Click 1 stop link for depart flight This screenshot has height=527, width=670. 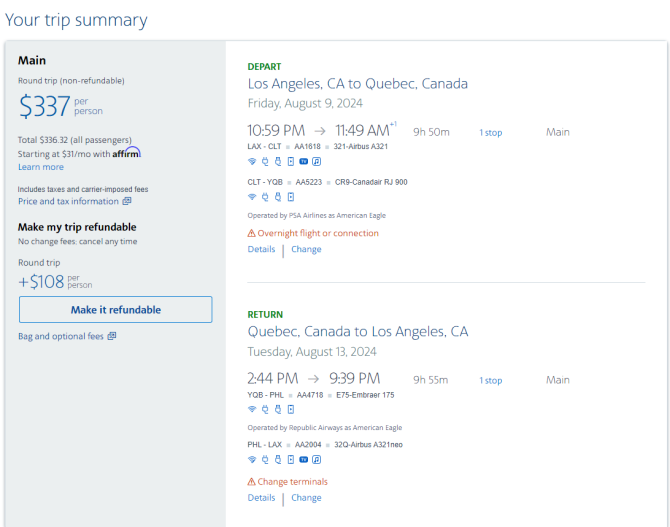[x=491, y=132]
